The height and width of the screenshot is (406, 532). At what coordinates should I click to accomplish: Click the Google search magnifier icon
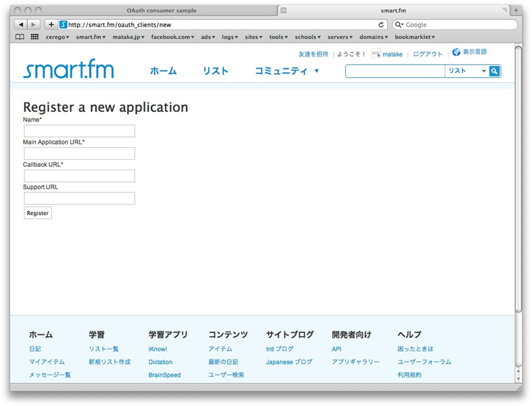[x=398, y=25]
